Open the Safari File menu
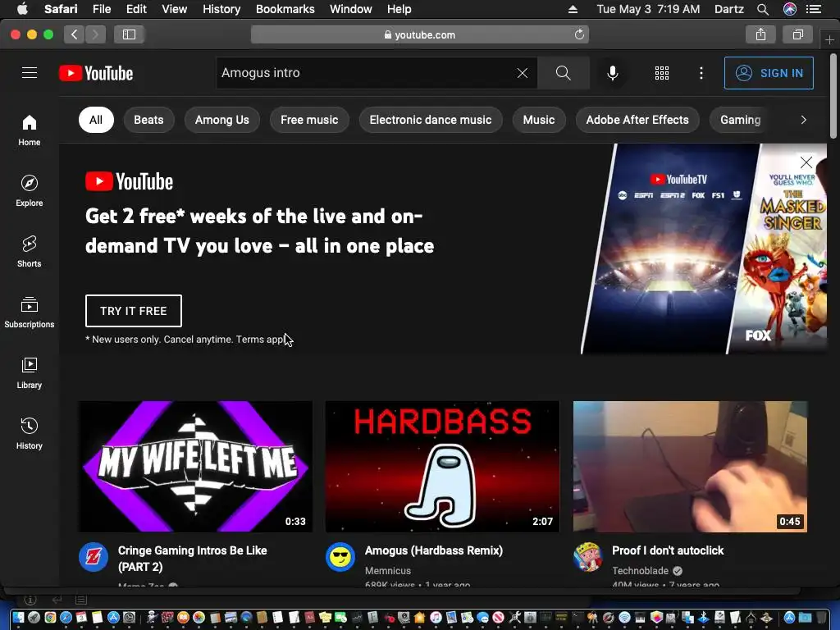Image resolution: width=840 pixels, height=630 pixels. (x=102, y=9)
